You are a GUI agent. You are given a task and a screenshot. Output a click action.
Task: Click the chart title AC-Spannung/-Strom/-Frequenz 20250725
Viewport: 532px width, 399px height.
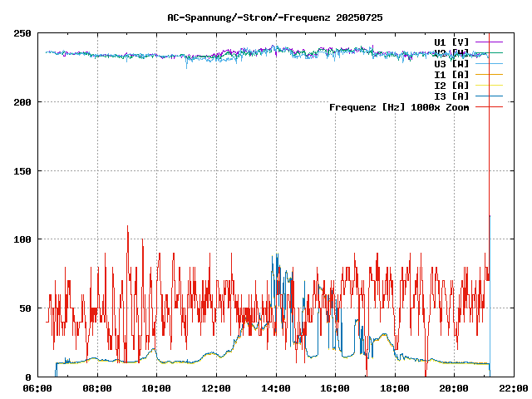(275, 17)
